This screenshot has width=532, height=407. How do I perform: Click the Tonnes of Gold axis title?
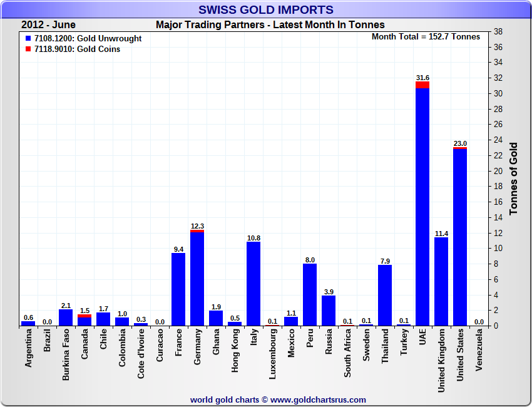click(x=513, y=178)
